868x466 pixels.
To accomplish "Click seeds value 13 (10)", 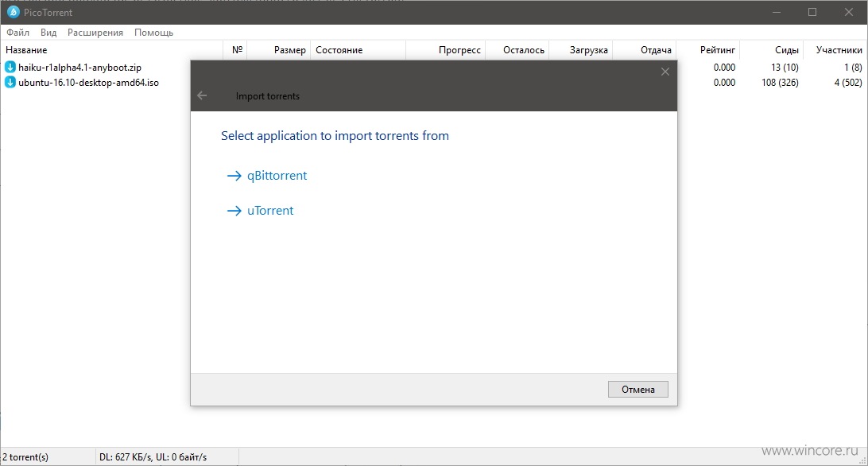I will pyautogui.click(x=785, y=67).
